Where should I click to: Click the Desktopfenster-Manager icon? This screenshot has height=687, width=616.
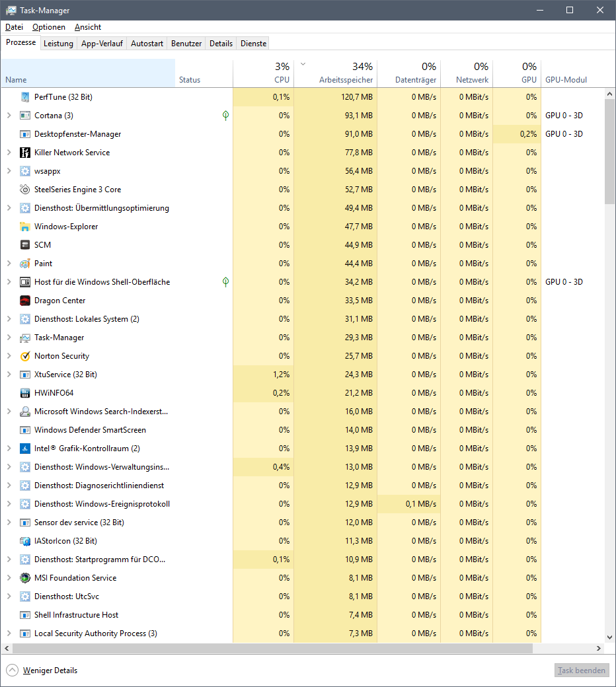click(x=25, y=134)
